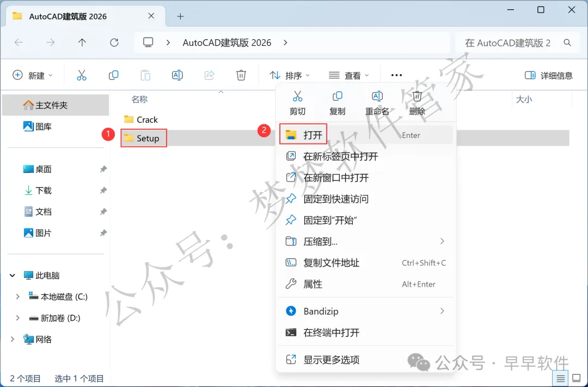Choose 在新标签页中打开
The height and width of the screenshot is (387, 588).
point(366,156)
